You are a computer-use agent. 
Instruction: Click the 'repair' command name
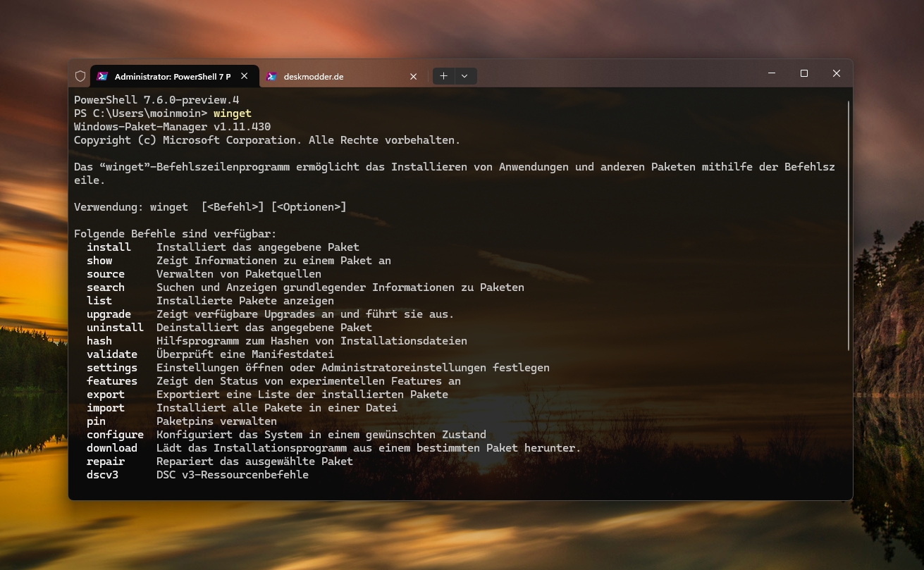[106, 461]
